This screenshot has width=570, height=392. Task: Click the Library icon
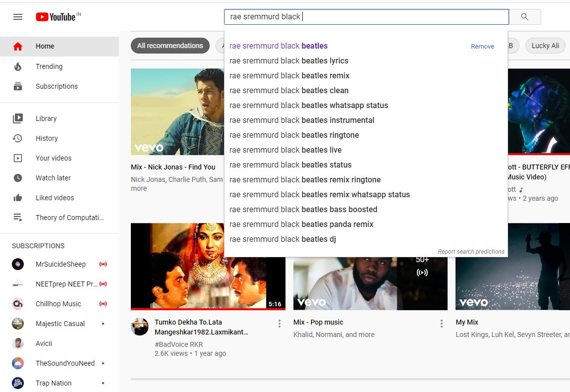click(x=18, y=118)
